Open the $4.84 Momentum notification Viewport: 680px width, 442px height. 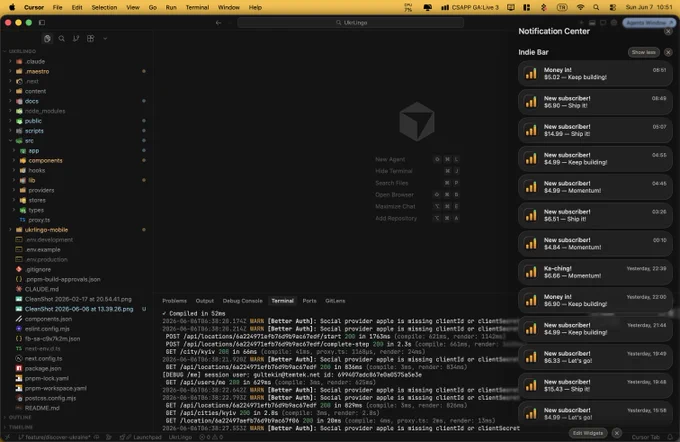[x=595, y=244]
